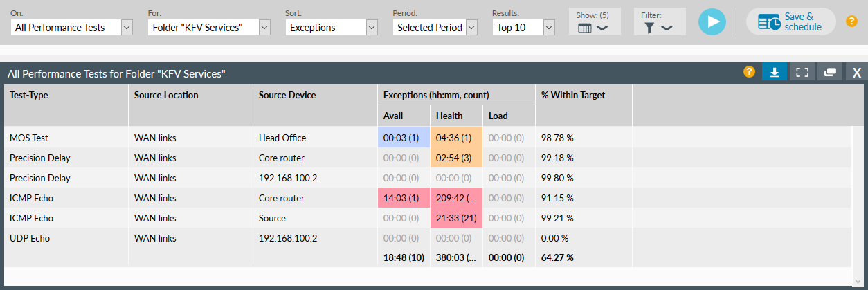Click the Health column subheader
868x290 pixels.
(449, 116)
